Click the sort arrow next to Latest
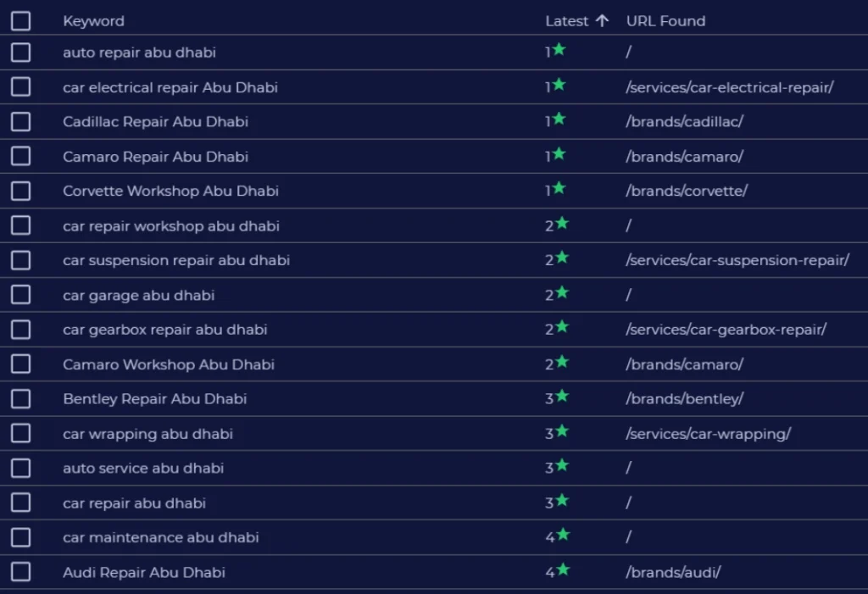This screenshot has height=594, width=868. 602,21
